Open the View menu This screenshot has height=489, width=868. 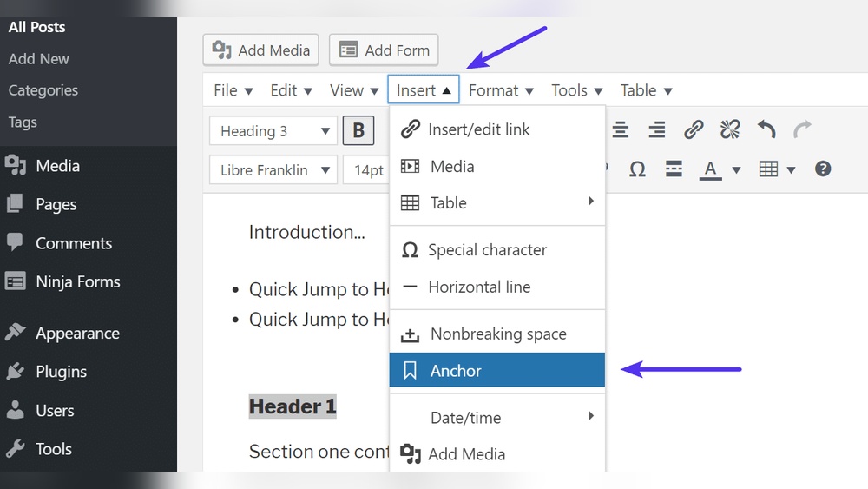coord(354,90)
